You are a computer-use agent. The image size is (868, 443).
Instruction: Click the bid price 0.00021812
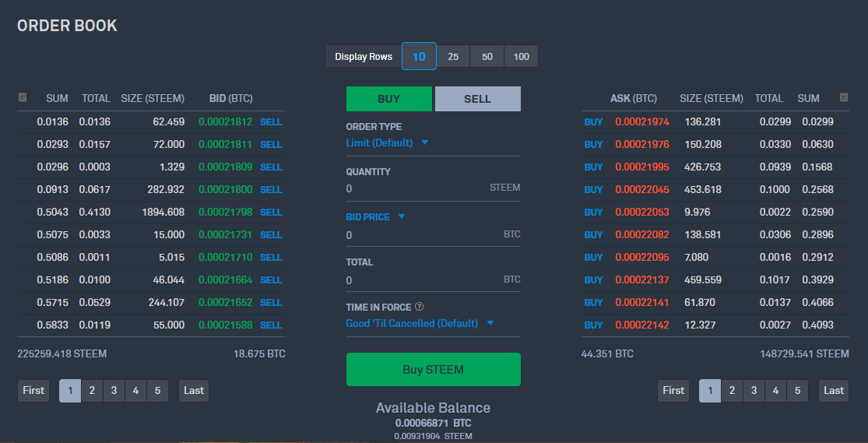tap(225, 121)
